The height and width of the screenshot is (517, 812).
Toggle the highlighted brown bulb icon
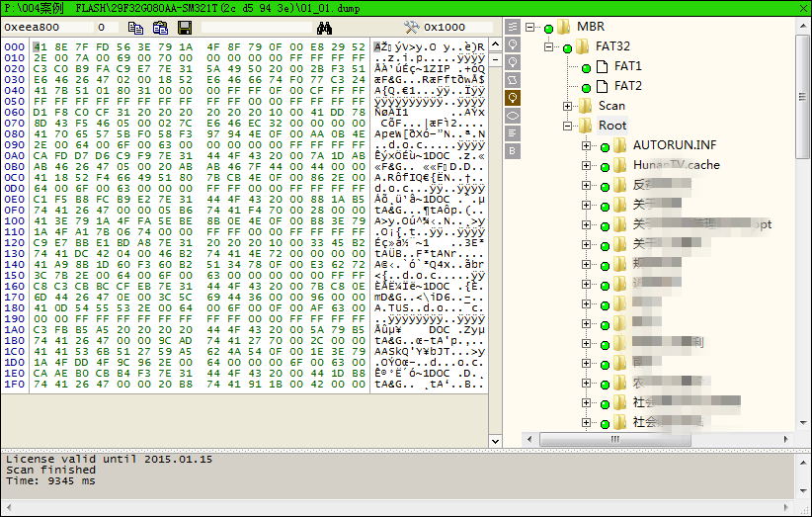[x=513, y=98]
